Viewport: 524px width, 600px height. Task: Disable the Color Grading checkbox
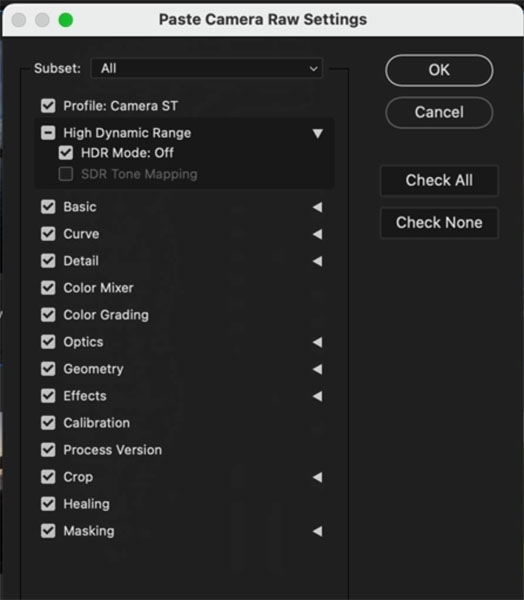48,315
